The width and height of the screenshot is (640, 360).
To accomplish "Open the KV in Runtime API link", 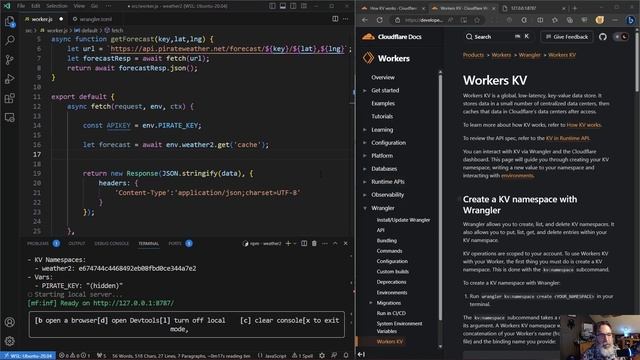I will (x=567, y=138).
